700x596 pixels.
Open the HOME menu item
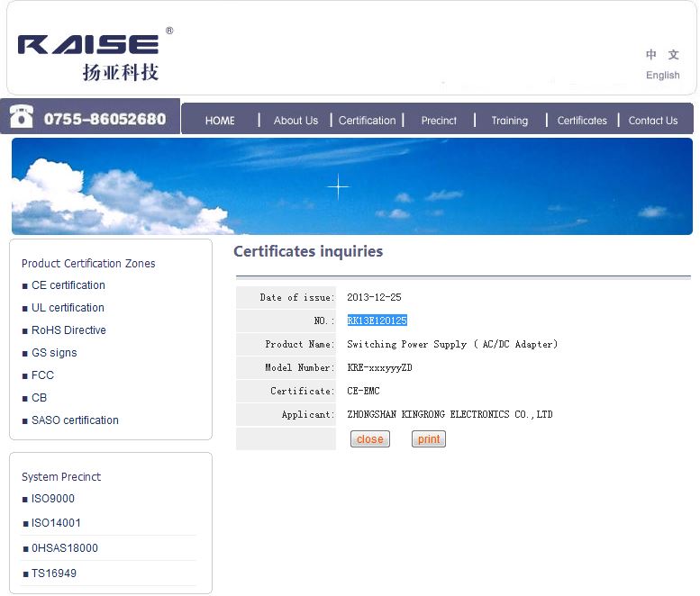[x=220, y=121]
